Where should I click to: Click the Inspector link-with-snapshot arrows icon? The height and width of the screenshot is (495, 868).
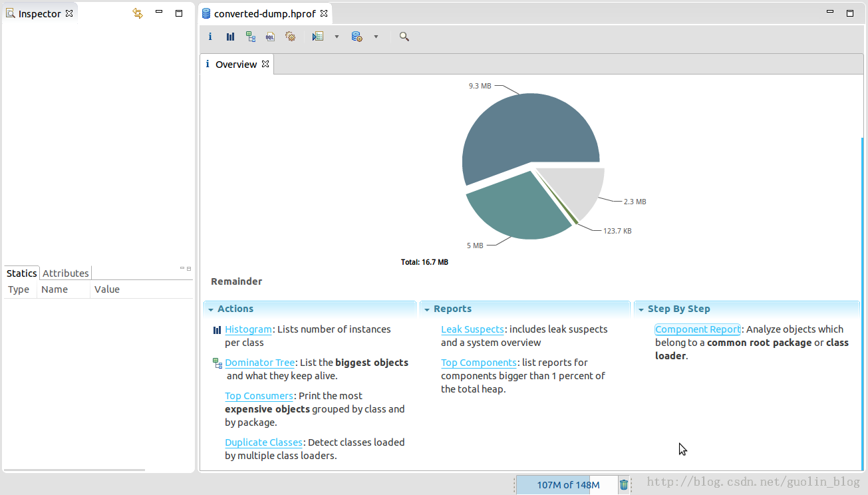[138, 13]
